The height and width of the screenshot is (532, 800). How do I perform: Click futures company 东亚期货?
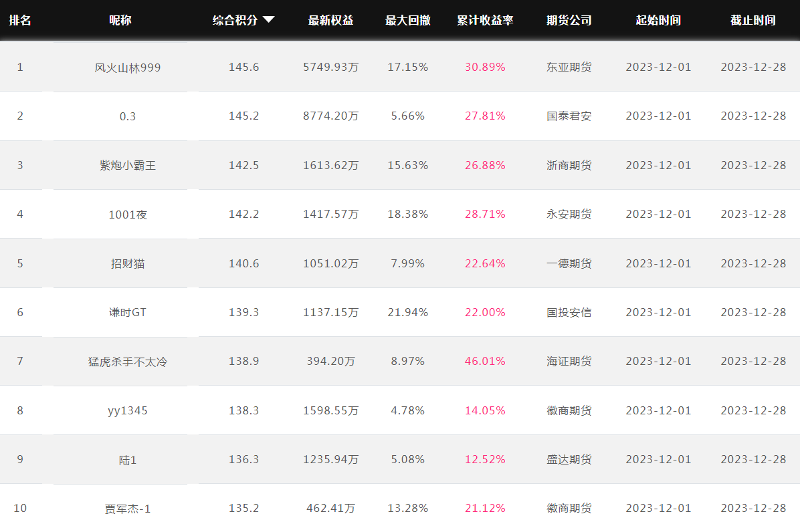569,67
